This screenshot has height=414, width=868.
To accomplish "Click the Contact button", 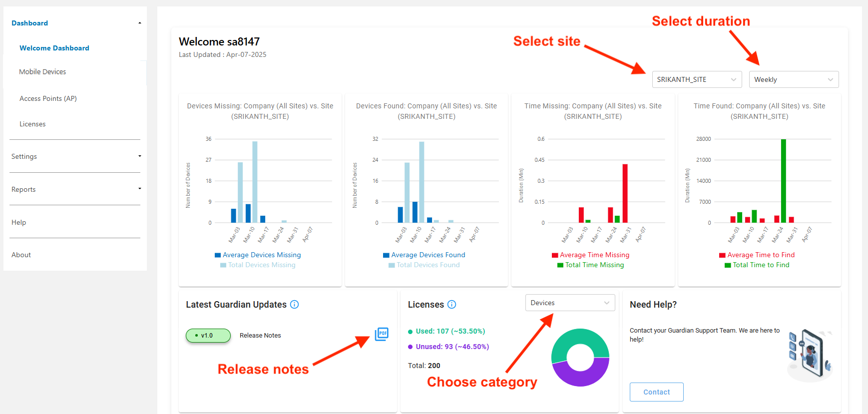I will coord(656,392).
